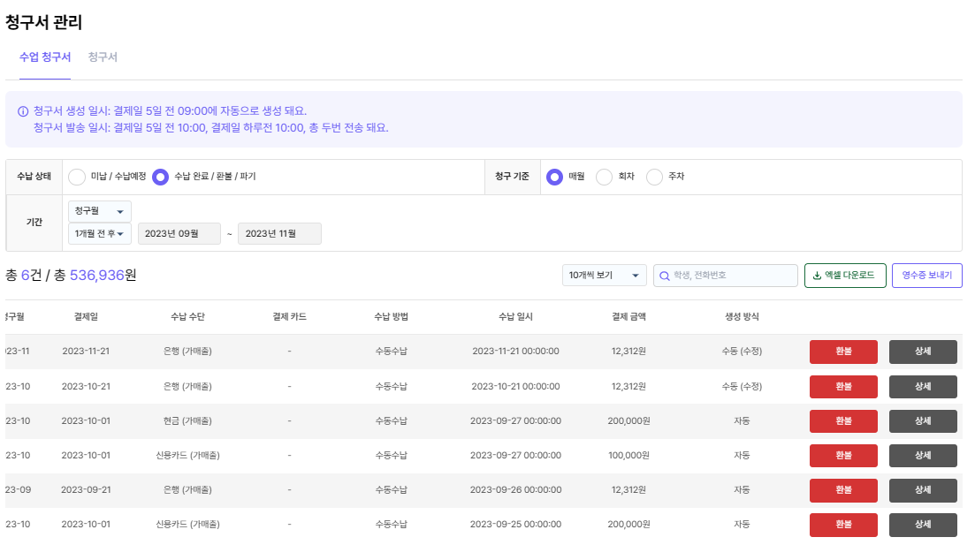Viewport: 975px width, 560px height.
Task: Choose the 회차 billing basis
Action: pos(605,177)
